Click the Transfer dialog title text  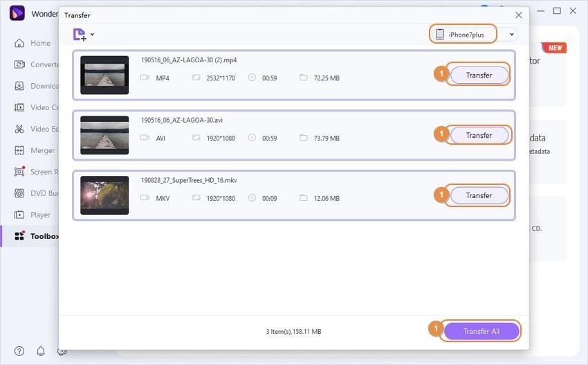(x=77, y=15)
